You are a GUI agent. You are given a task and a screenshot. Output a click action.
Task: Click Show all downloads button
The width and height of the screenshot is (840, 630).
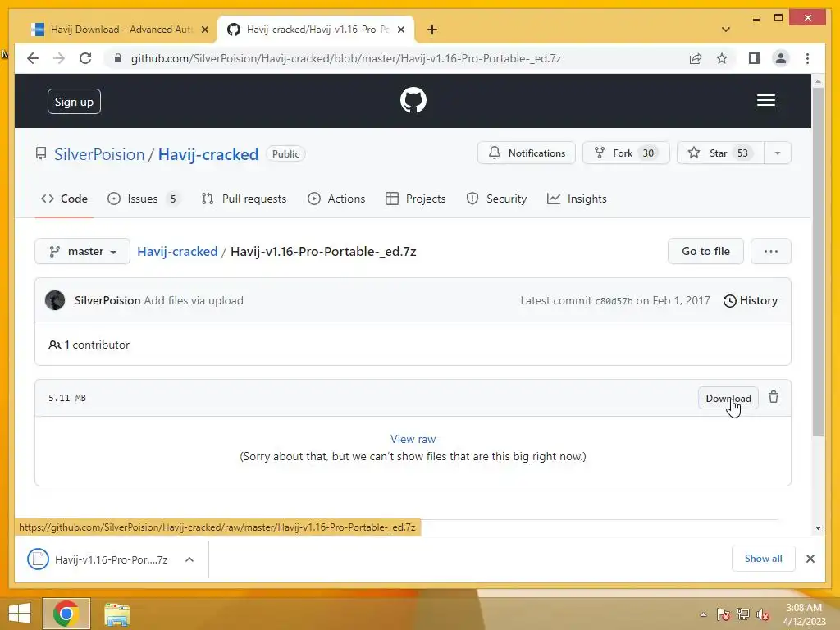[764, 559]
